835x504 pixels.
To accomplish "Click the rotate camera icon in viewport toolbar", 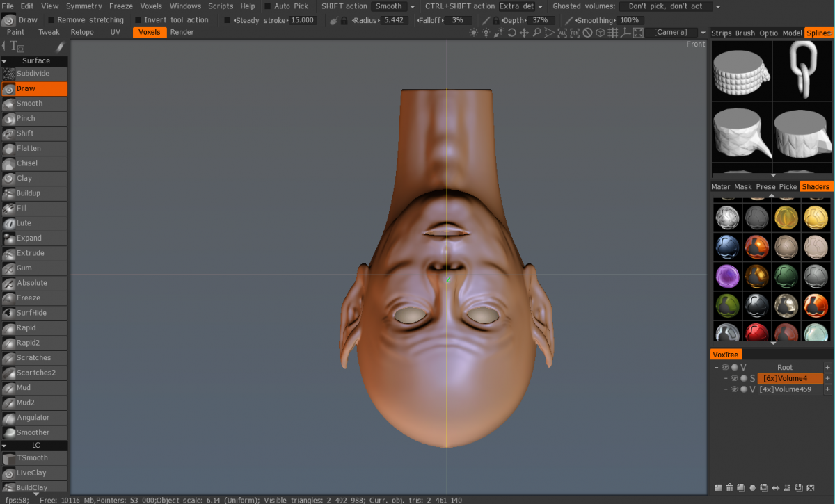I will click(x=511, y=33).
